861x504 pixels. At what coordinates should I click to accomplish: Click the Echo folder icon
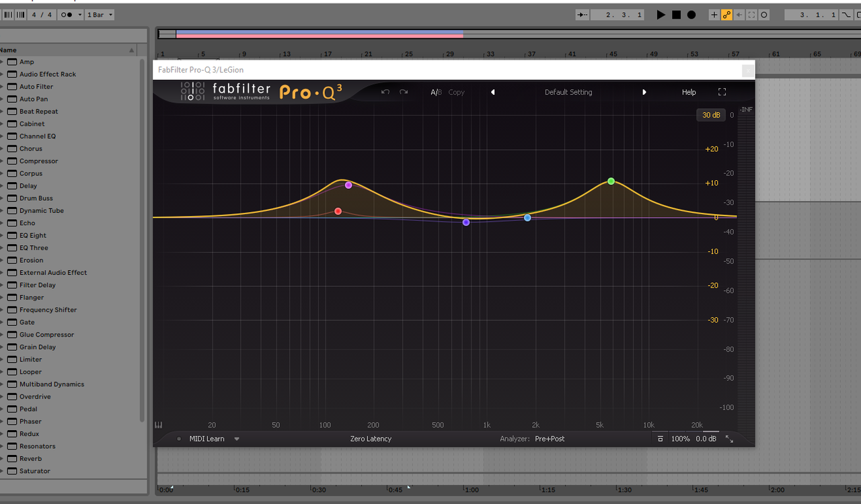coord(11,223)
